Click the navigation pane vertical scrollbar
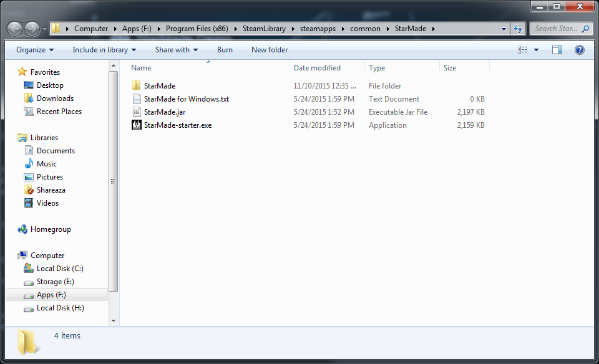This screenshot has height=364, width=599. point(113,181)
